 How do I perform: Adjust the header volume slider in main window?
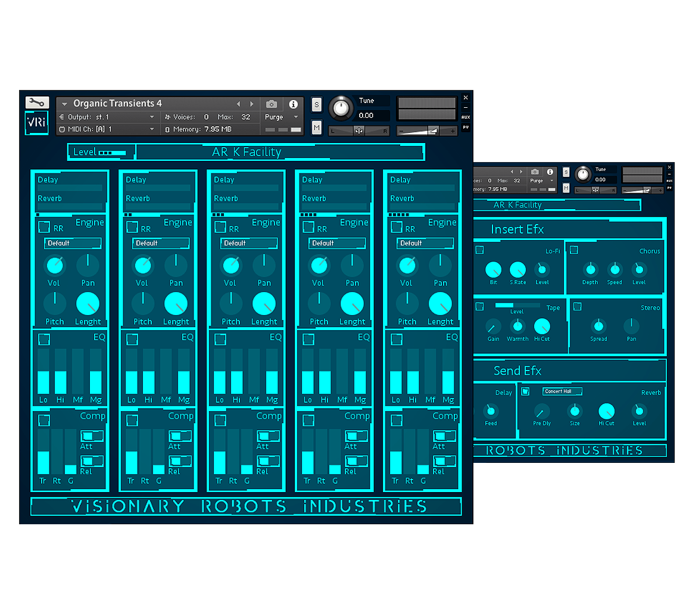428,130
